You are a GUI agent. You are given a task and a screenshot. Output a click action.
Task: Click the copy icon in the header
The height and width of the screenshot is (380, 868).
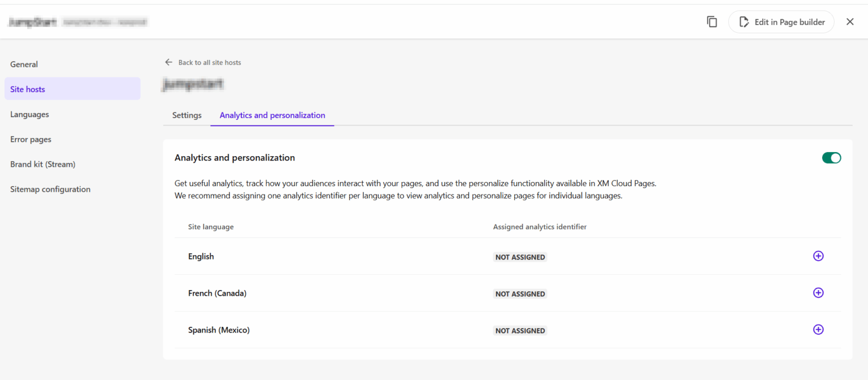click(x=711, y=21)
